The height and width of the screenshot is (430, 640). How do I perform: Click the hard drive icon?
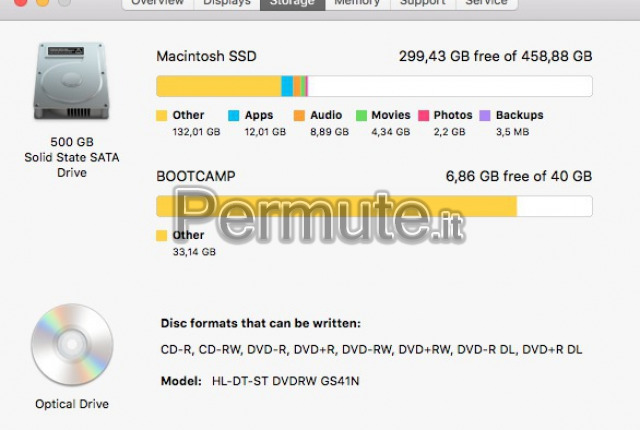[71, 81]
